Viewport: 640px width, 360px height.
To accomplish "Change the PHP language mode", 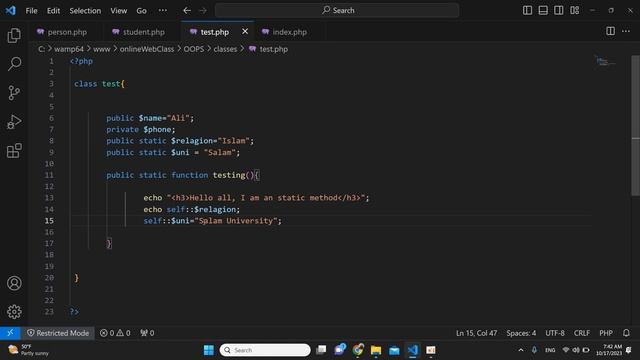I will click(x=606, y=333).
